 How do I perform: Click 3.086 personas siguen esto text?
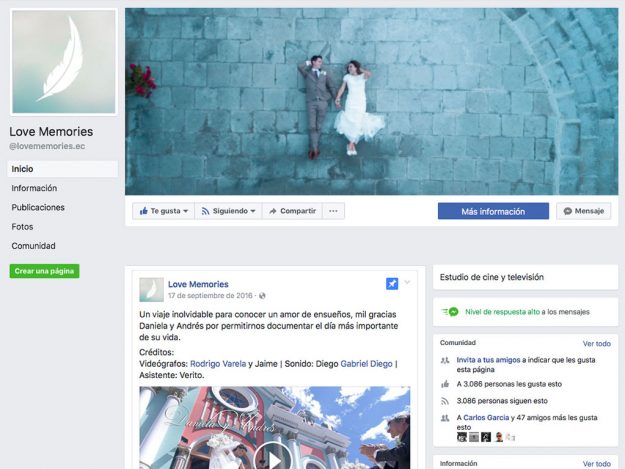(x=502, y=401)
